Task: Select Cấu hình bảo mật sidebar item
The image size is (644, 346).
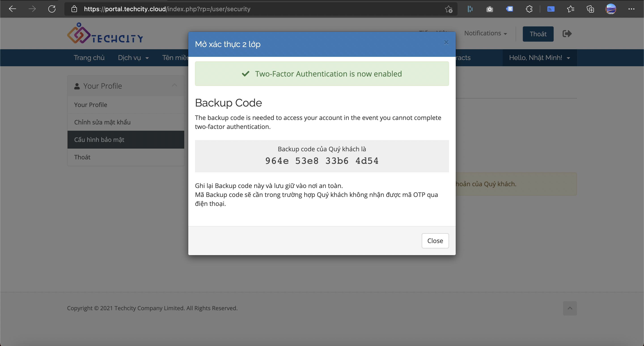Action: tap(126, 140)
